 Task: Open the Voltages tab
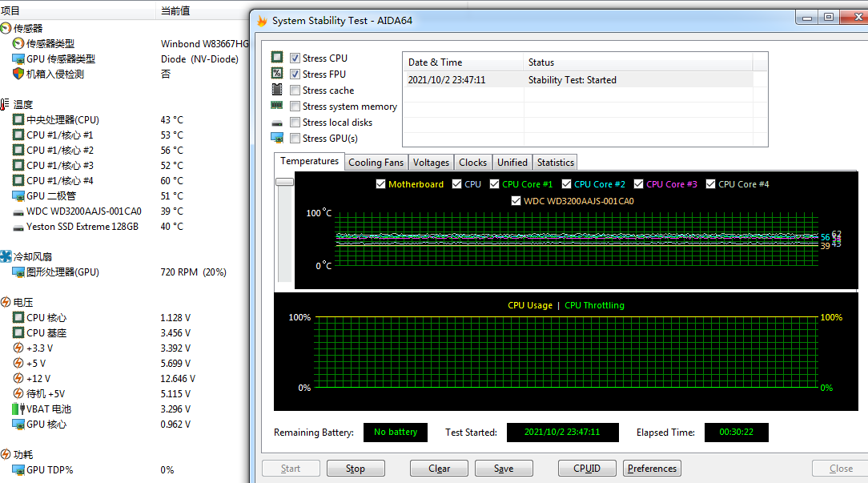pyautogui.click(x=432, y=163)
